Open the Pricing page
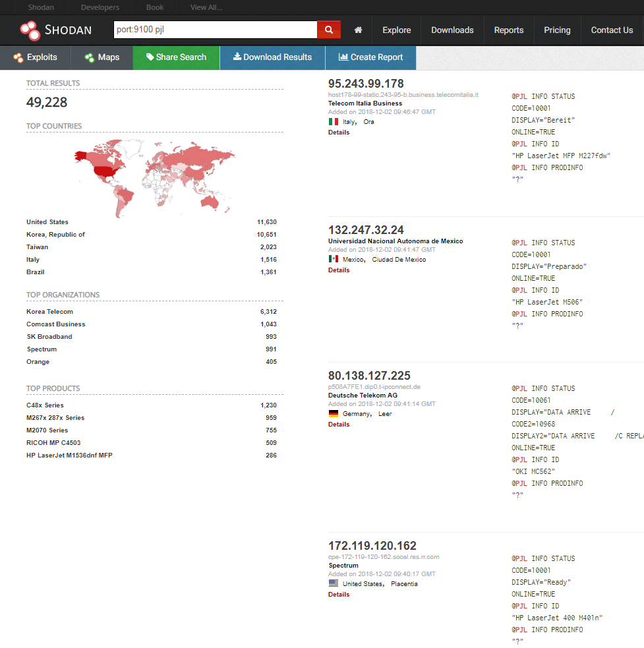The height and width of the screenshot is (648, 644). click(x=557, y=30)
